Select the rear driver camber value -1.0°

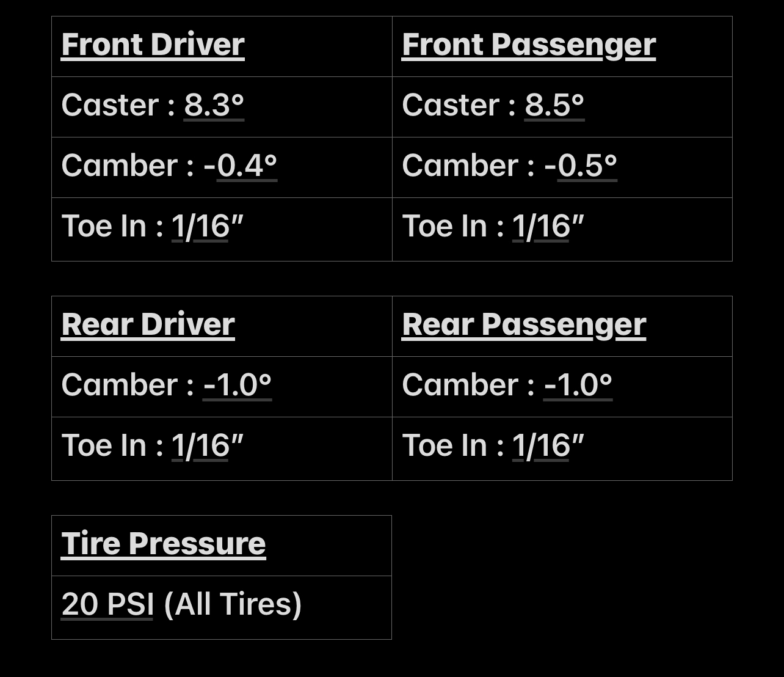click(x=238, y=385)
